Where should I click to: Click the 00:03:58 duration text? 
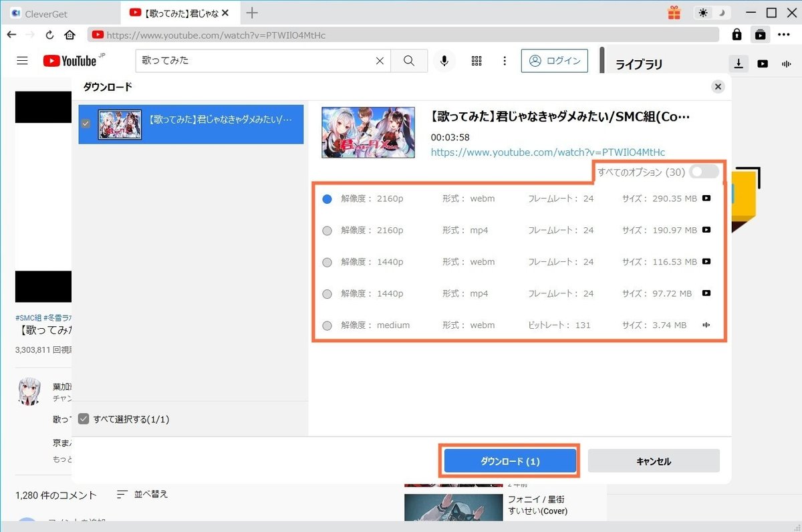450,136
